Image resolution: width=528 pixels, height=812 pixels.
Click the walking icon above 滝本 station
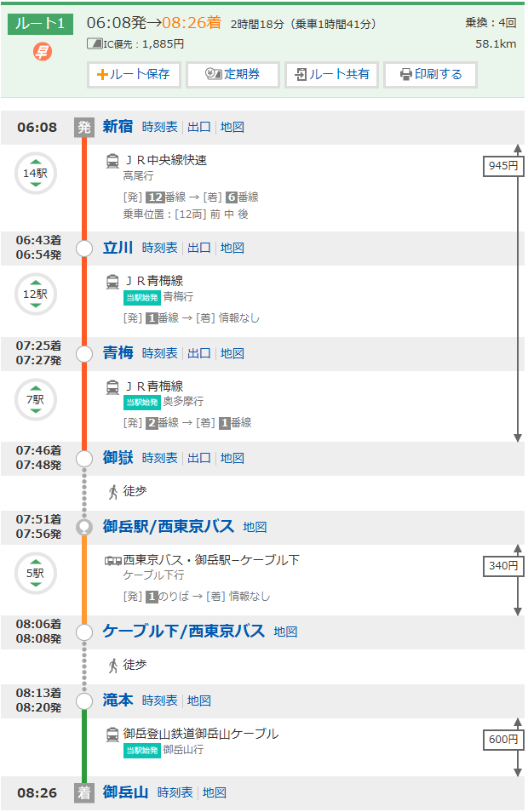(x=112, y=665)
